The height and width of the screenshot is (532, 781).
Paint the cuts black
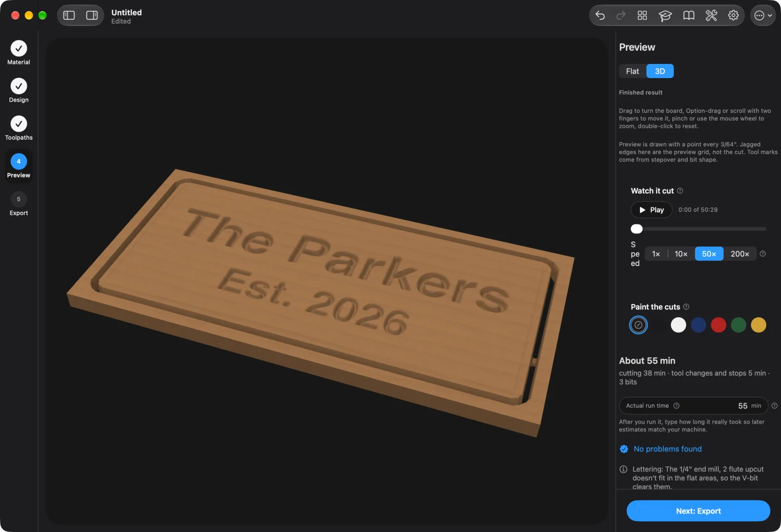pos(658,325)
